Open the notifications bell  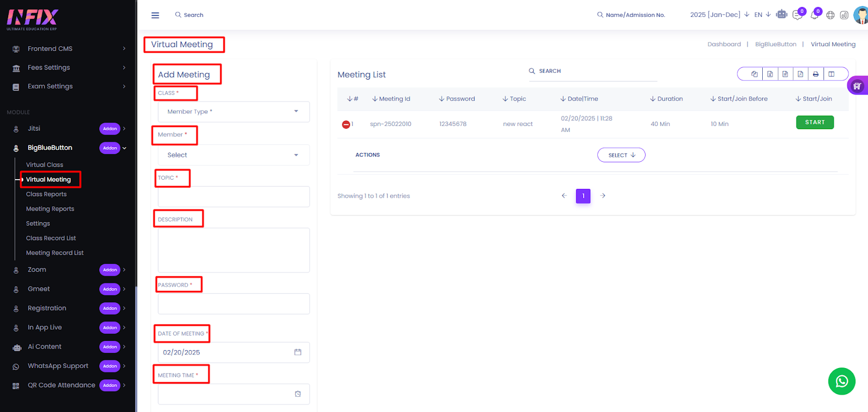pyautogui.click(x=814, y=15)
